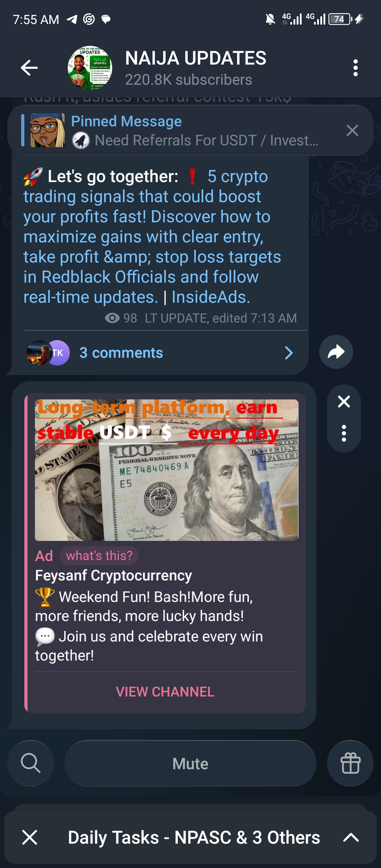Viewport: 381px width, 868px height.
Task: Search the channel with magnifier icon
Action: 31,763
